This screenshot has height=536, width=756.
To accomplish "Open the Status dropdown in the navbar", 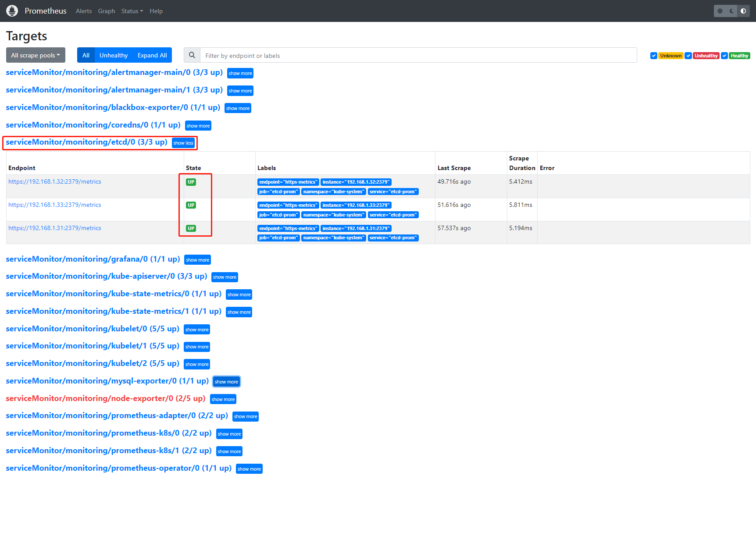I will click(132, 11).
